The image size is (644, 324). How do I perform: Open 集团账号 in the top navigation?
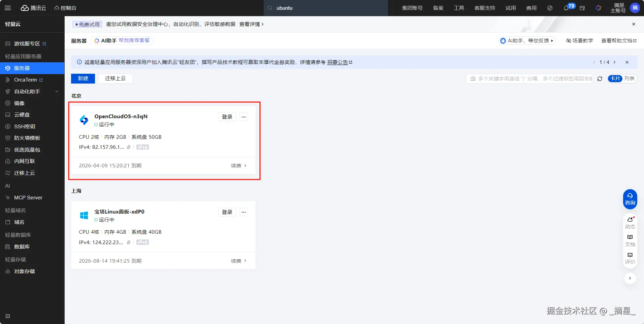412,8
